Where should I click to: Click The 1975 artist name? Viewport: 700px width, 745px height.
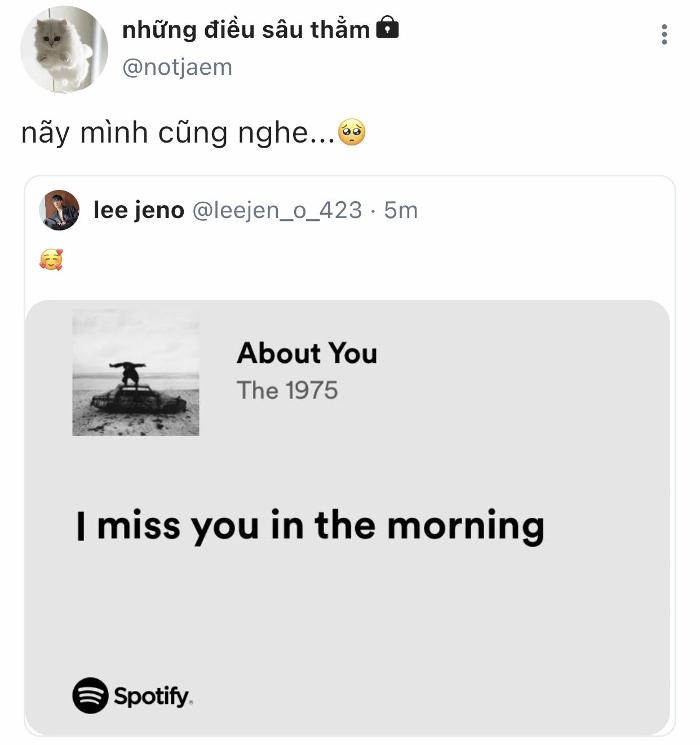287,390
